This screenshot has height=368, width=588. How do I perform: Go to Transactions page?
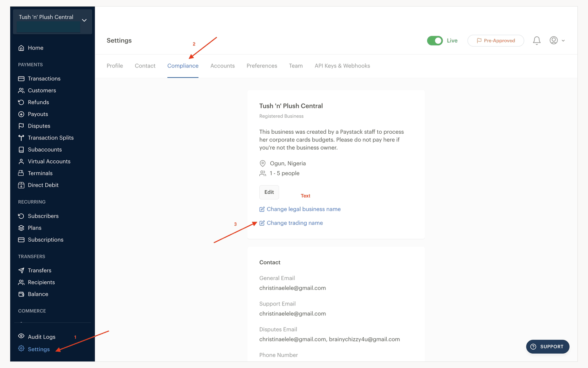click(44, 79)
